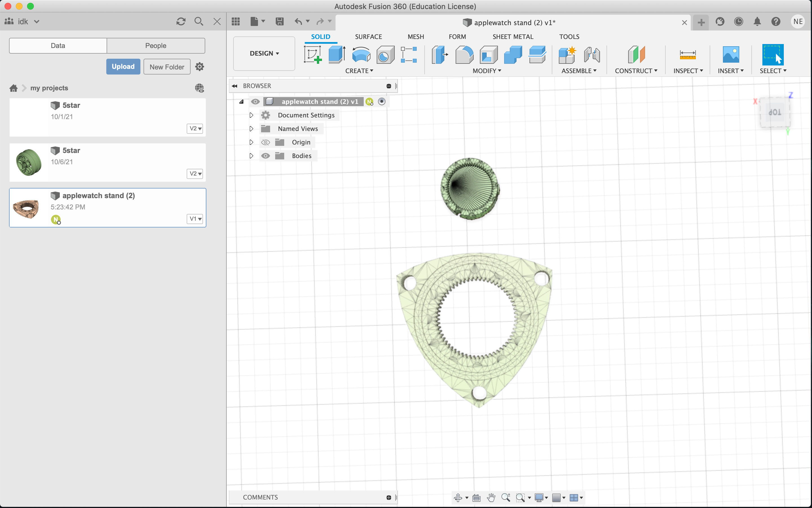The height and width of the screenshot is (508, 812).
Task: Hide the Bodies folder
Action: [x=265, y=156]
